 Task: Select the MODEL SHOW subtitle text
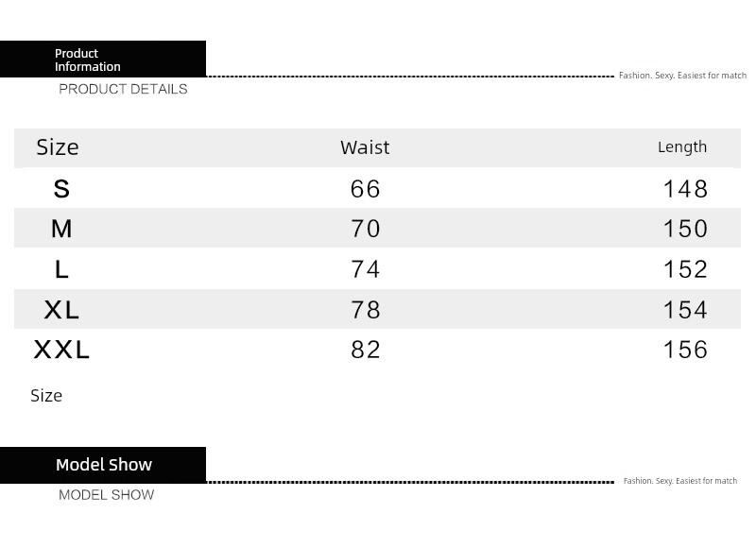pyautogui.click(x=106, y=495)
